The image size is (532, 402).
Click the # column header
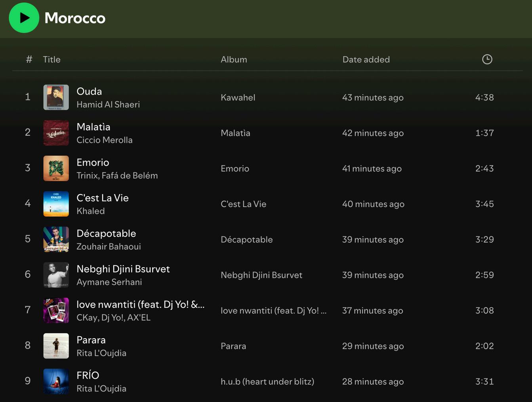(29, 59)
